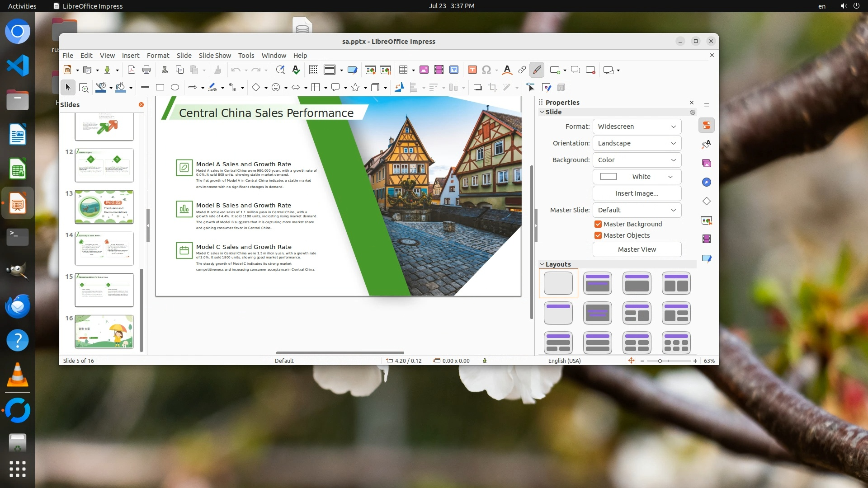Click the Master View button

click(637, 249)
